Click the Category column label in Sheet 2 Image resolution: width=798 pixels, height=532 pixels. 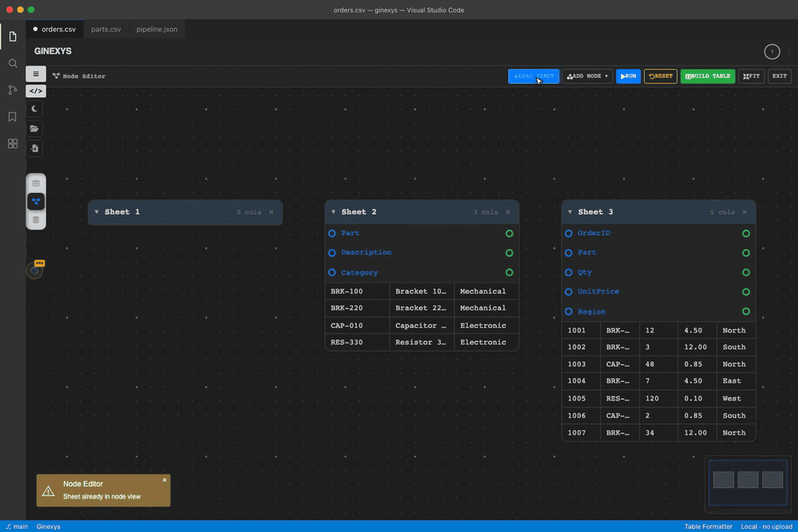(359, 273)
